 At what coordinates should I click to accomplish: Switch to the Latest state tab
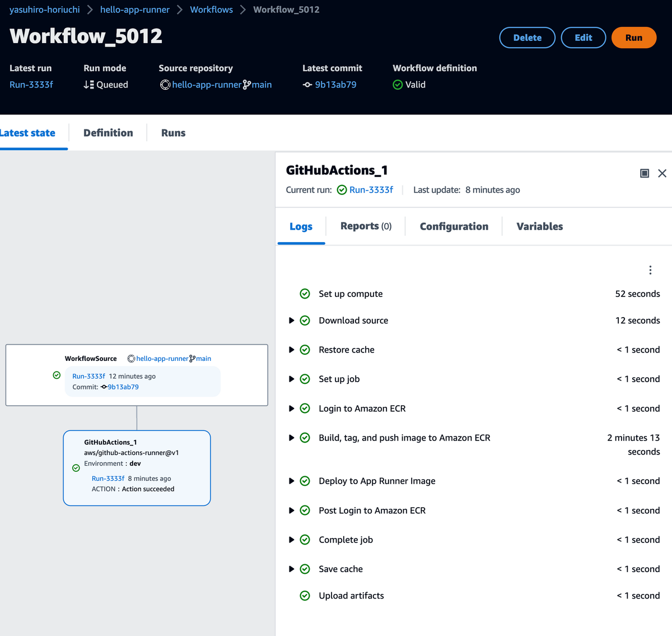tap(27, 133)
